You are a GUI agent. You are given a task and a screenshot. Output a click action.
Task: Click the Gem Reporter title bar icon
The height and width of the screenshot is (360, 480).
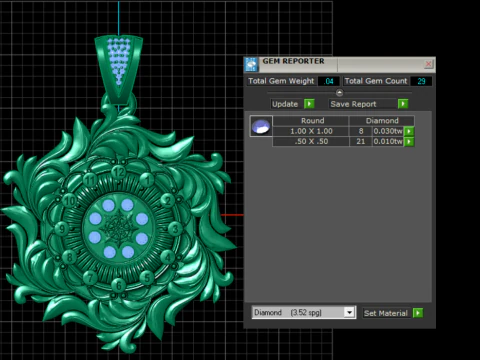click(251, 64)
